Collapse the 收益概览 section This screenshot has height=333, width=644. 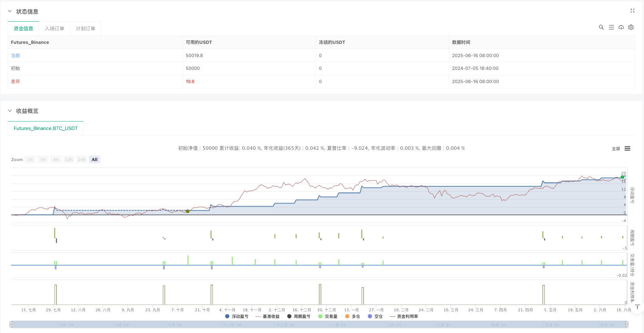(10, 111)
